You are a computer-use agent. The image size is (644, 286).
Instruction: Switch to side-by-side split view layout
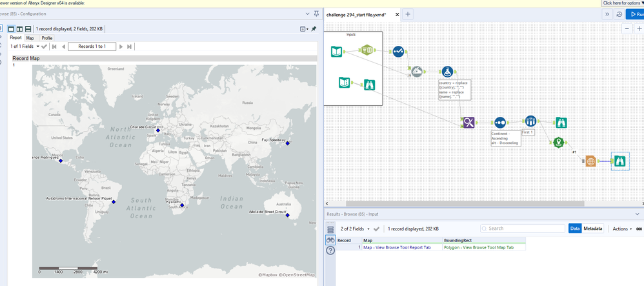point(20,29)
